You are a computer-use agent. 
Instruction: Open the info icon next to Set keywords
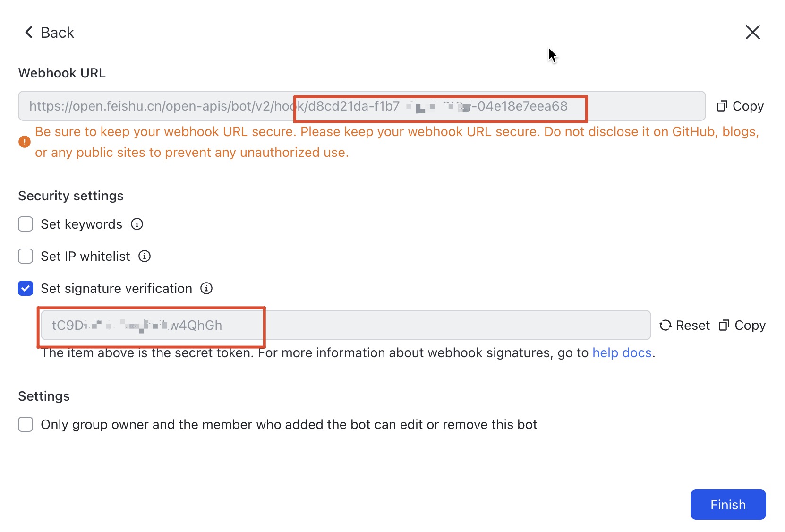137,224
